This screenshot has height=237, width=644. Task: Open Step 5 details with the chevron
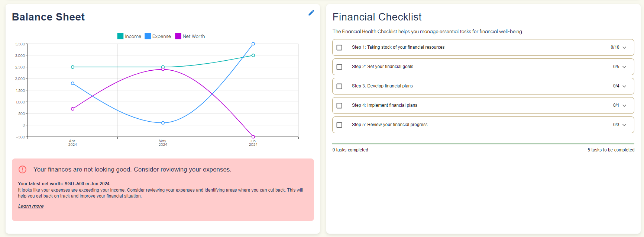(x=624, y=125)
